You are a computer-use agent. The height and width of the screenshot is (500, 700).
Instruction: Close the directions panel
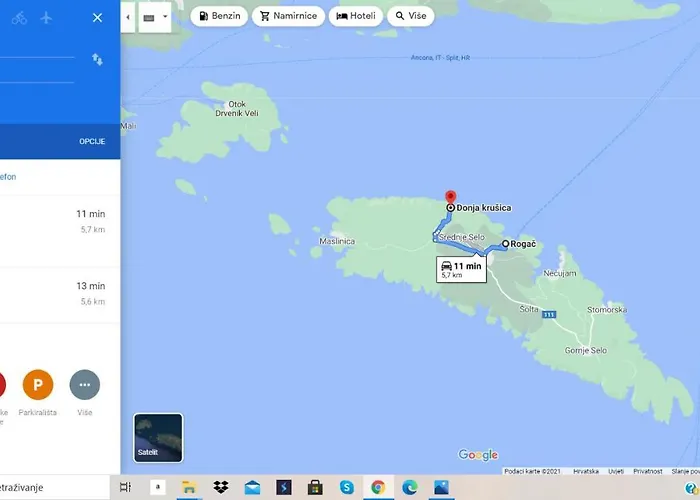point(97,18)
